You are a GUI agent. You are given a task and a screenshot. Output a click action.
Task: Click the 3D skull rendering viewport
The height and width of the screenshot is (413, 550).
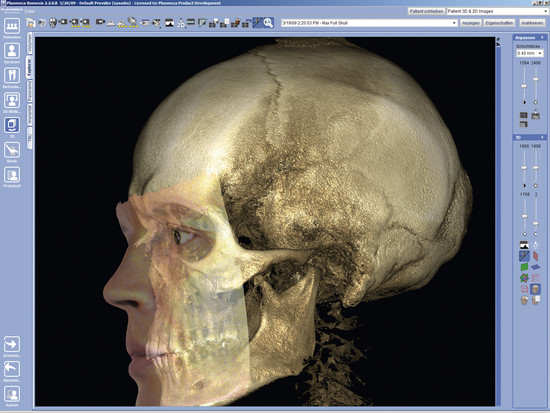[265, 221]
